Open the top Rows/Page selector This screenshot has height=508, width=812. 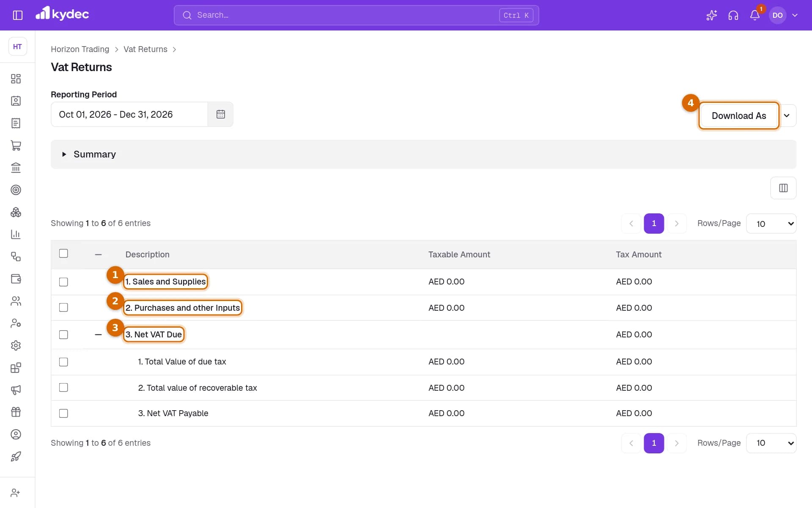[771, 224]
